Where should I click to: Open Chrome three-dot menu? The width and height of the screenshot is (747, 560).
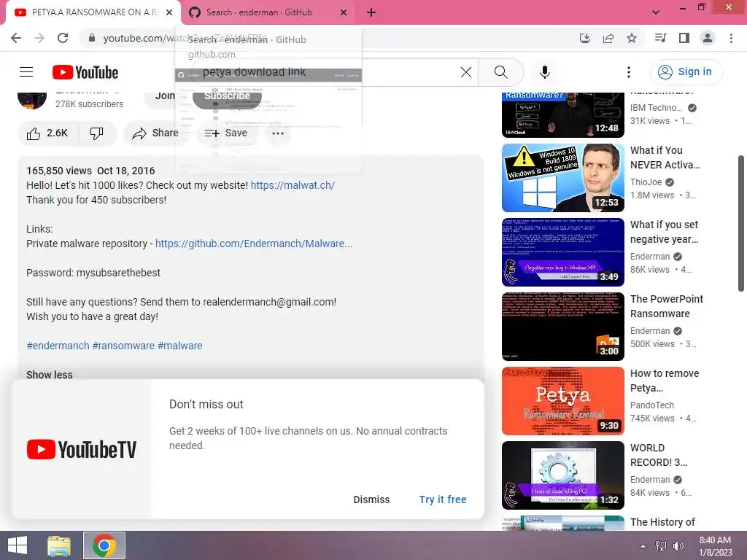click(x=731, y=38)
